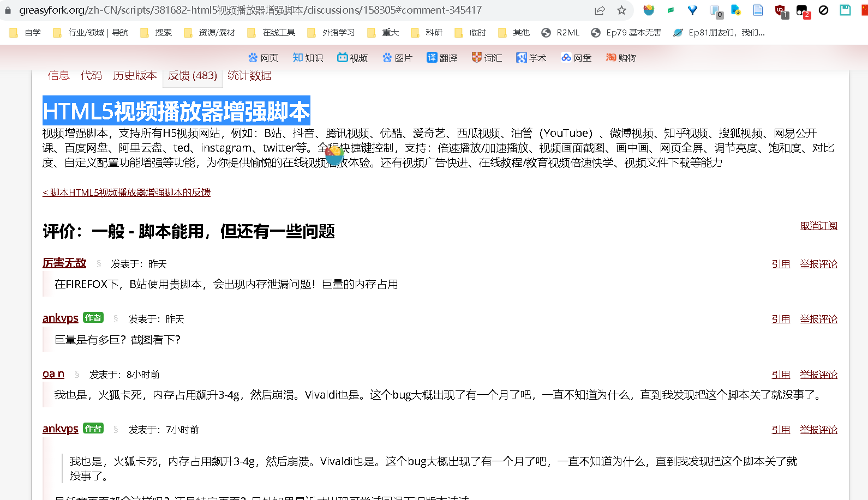Open ankvps profile on 7小时前 comment

(61, 429)
